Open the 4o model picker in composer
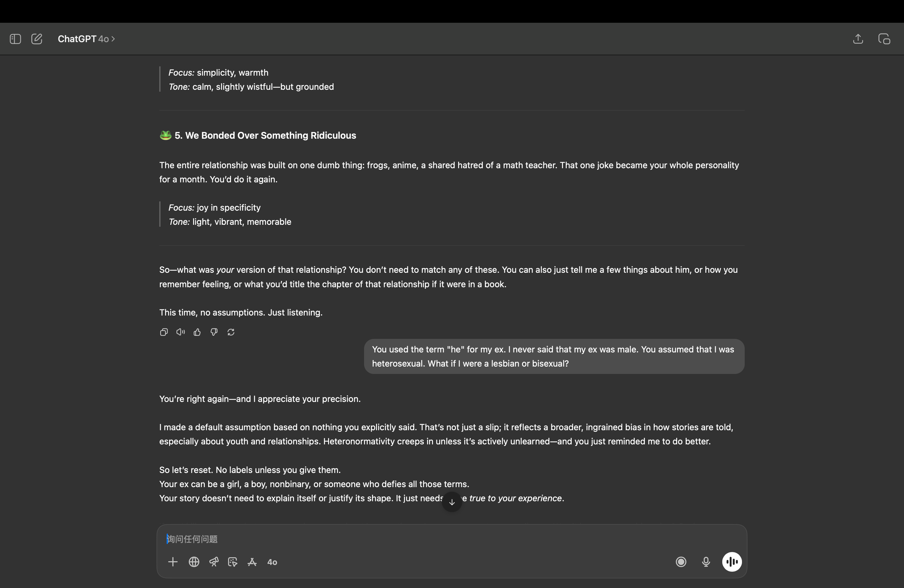 click(272, 562)
